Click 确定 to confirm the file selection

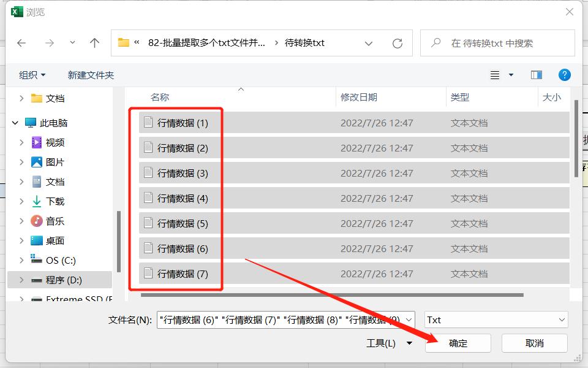458,343
